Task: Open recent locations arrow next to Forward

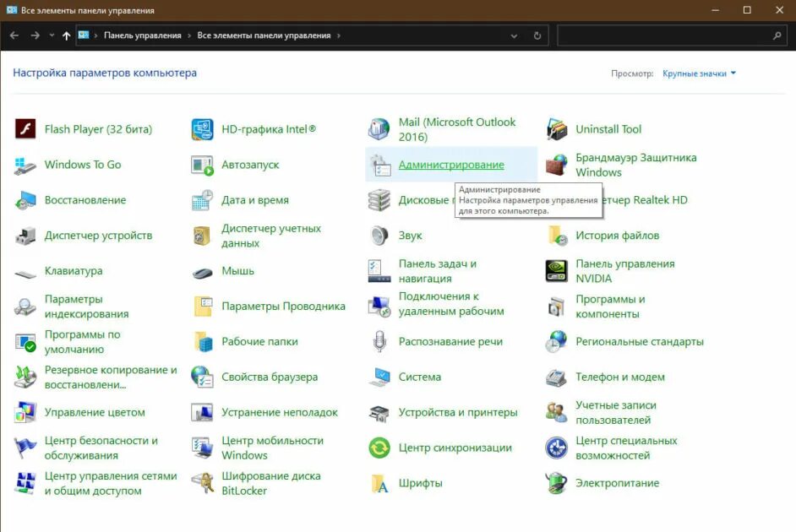Action: pyautogui.click(x=52, y=35)
